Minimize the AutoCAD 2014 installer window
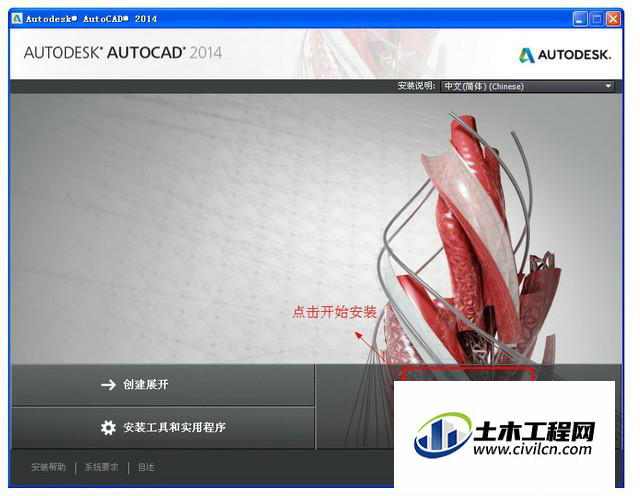 [580, 19]
